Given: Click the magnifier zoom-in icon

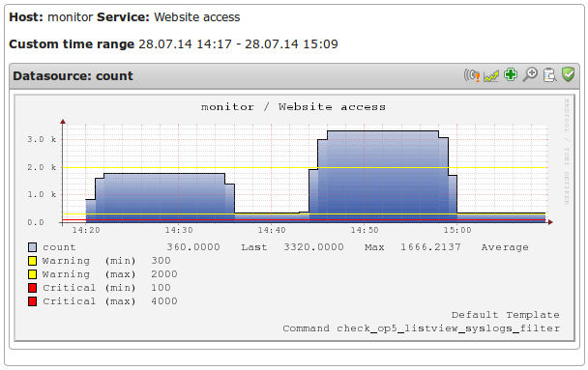Looking at the screenshot, I should [x=530, y=74].
